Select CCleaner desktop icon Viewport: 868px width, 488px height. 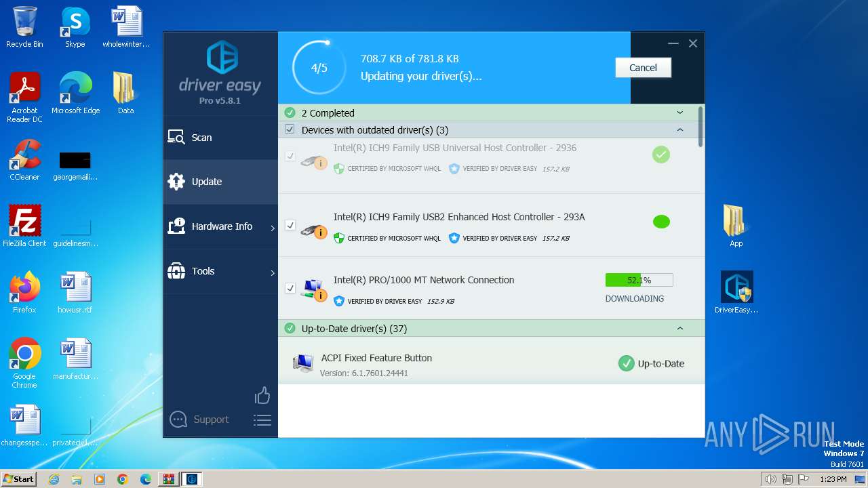pyautogui.click(x=24, y=160)
